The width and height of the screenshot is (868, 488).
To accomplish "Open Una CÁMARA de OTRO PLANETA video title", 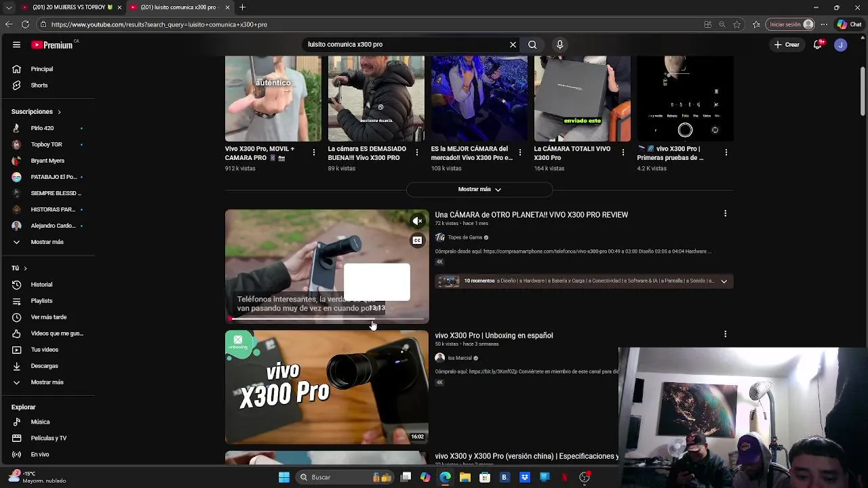I will click(x=531, y=215).
